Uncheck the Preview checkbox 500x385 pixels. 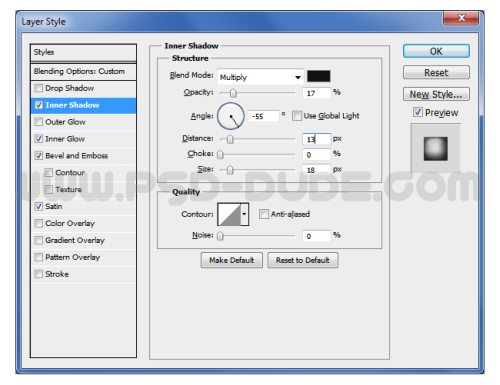pos(418,112)
